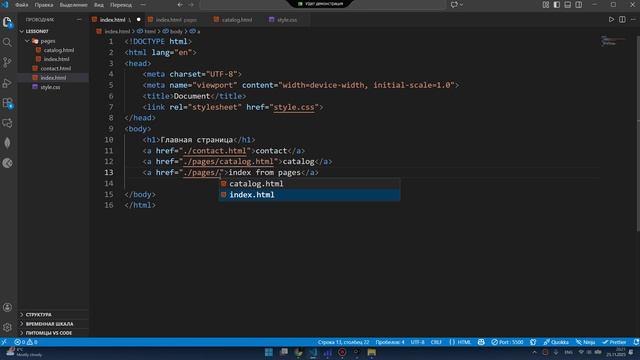Open errors and warnings count in the status bar
640x360 pixels.
[26, 342]
